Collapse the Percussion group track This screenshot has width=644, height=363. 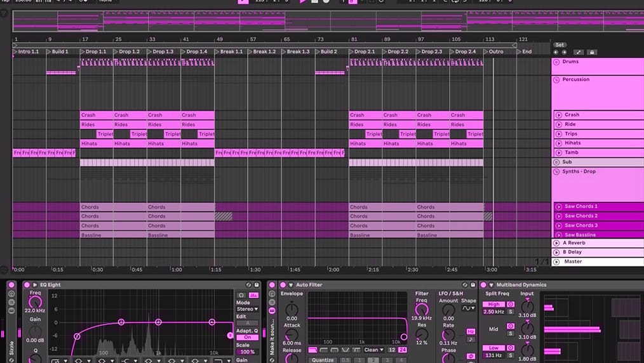pyautogui.click(x=556, y=79)
